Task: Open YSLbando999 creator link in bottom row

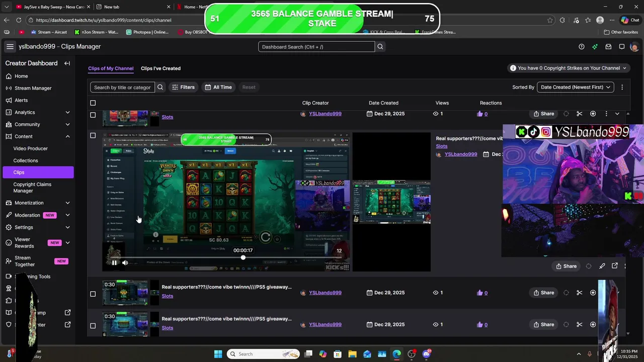Action: [325, 324]
